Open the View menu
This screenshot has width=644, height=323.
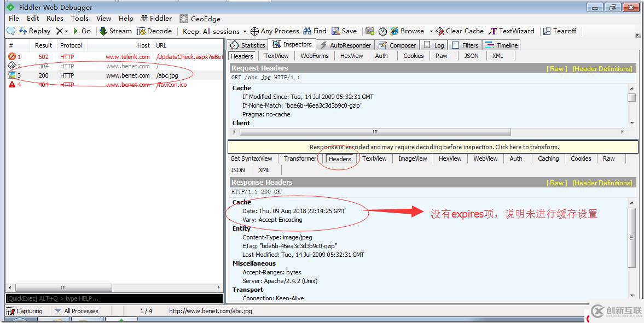[104, 19]
